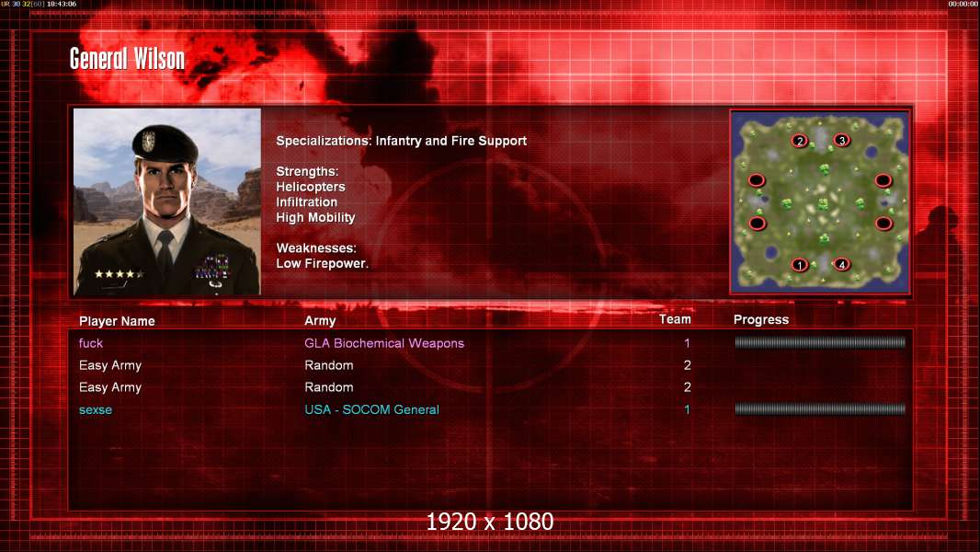Click the loading progress bar for player sexse
The height and width of the screenshot is (552, 980).
click(x=820, y=408)
